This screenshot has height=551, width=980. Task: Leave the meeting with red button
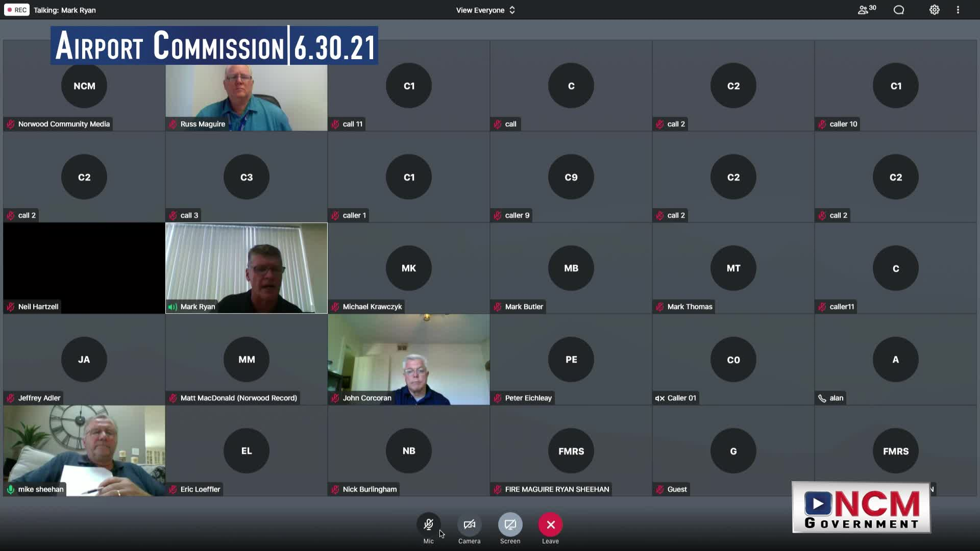[550, 524]
